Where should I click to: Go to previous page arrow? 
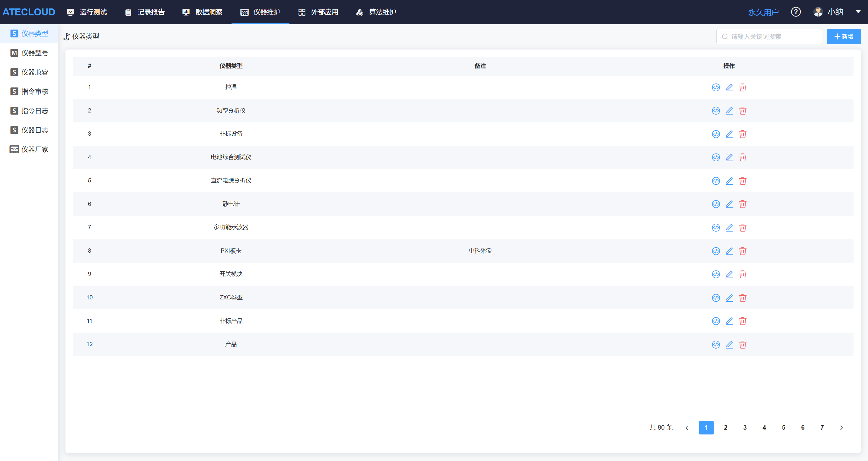687,428
